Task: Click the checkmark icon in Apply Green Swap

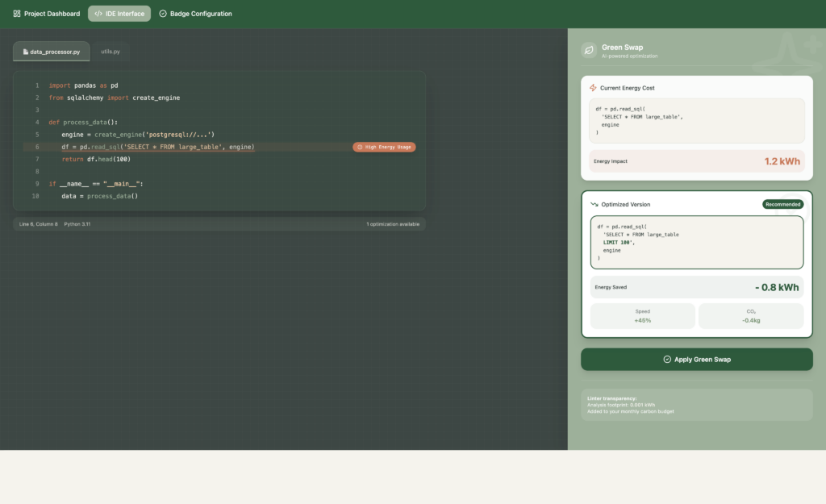Action: pyautogui.click(x=667, y=359)
